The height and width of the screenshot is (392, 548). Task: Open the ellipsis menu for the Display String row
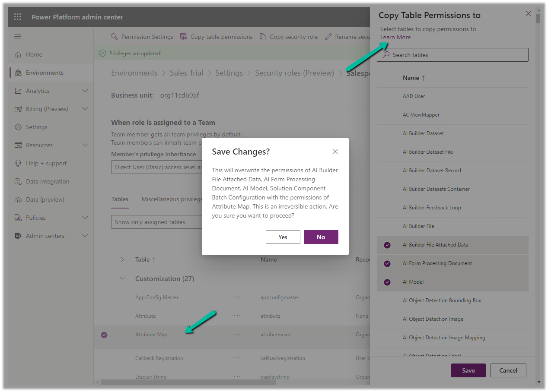point(237,376)
